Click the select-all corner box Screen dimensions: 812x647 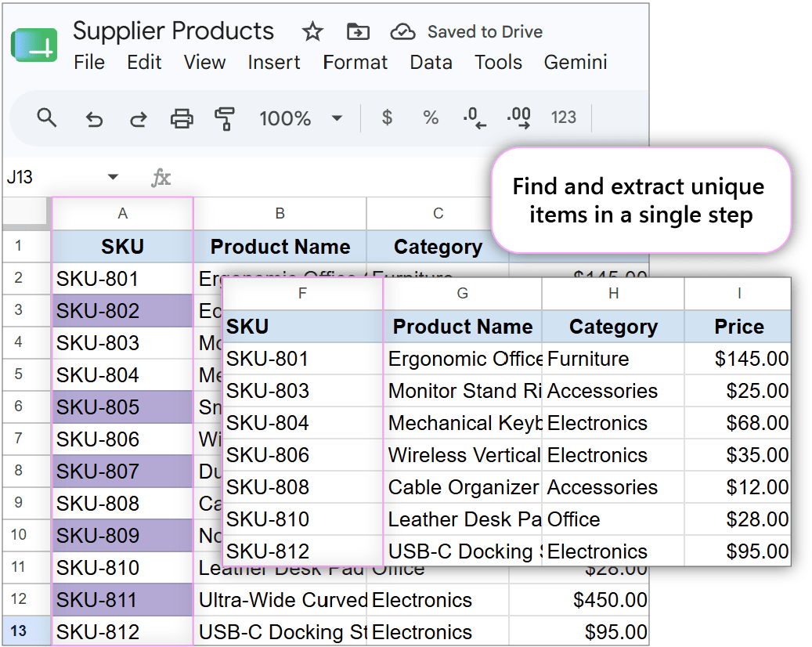pyautogui.click(x=27, y=213)
